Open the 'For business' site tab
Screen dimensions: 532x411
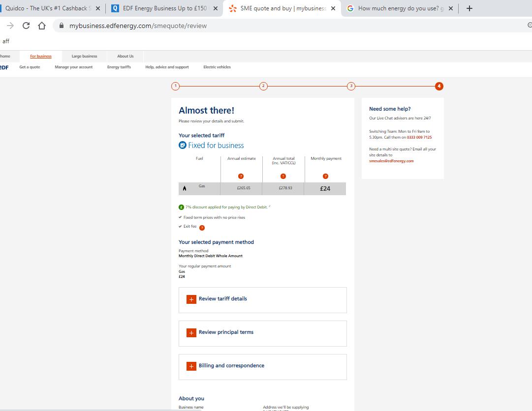point(41,56)
